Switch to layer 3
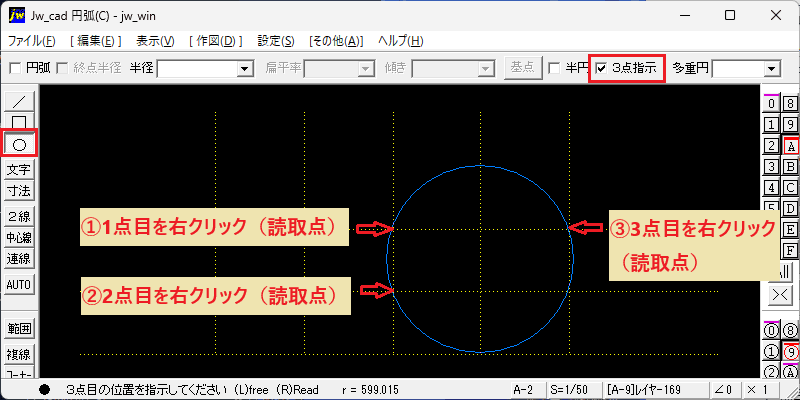This screenshot has height=400, width=800. [771, 167]
